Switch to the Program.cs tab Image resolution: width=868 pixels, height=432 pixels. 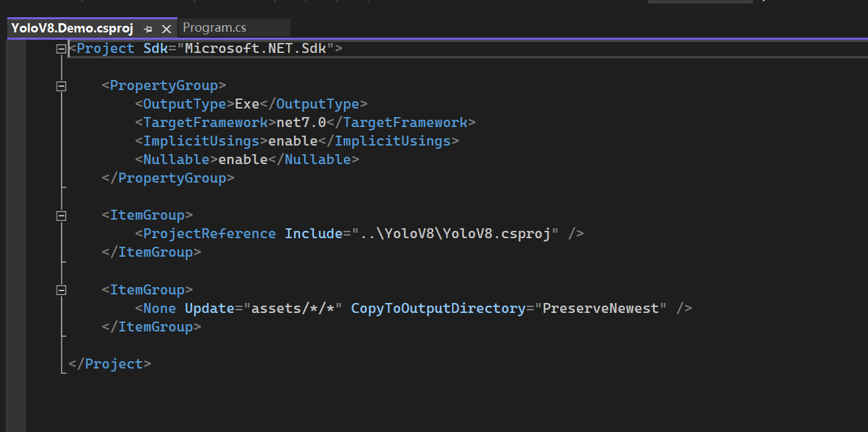[215, 28]
